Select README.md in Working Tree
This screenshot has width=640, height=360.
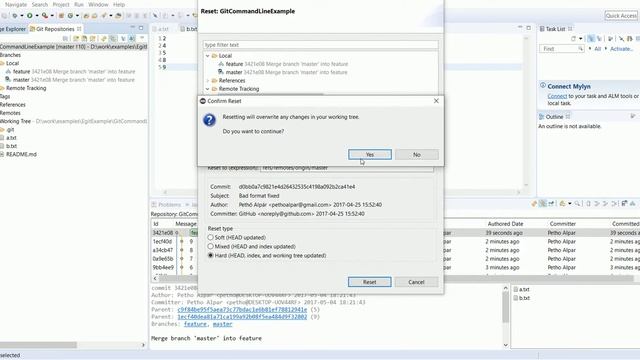click(19, 154)
